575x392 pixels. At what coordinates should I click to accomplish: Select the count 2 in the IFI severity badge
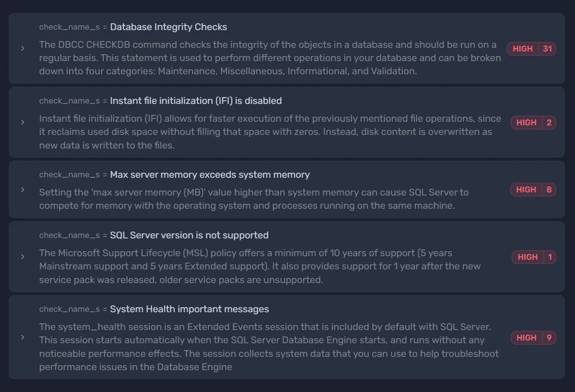click(549, 123)
